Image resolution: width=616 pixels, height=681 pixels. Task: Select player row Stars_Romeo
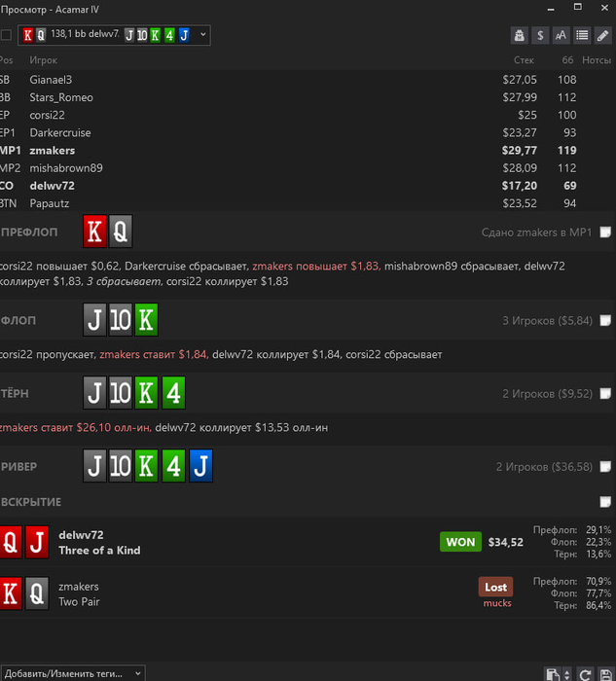click(x=308, y=97)
